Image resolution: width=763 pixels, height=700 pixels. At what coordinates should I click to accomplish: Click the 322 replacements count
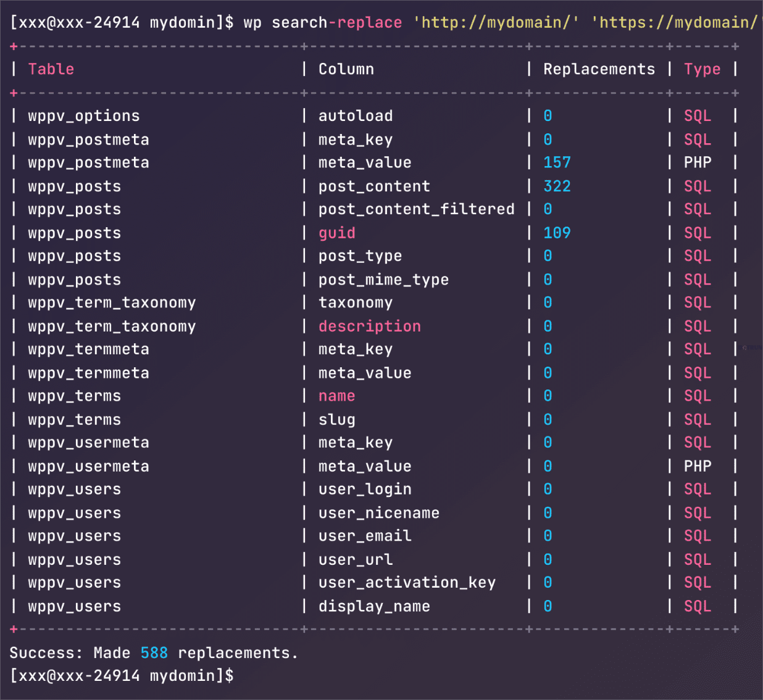[x=557, y=186]
